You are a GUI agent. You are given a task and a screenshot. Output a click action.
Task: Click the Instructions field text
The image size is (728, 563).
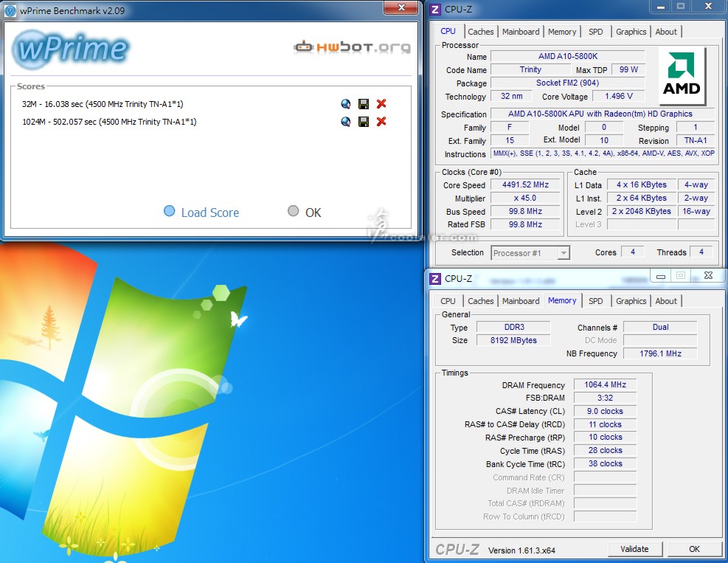pyautogui.click(x=603, y=153)
